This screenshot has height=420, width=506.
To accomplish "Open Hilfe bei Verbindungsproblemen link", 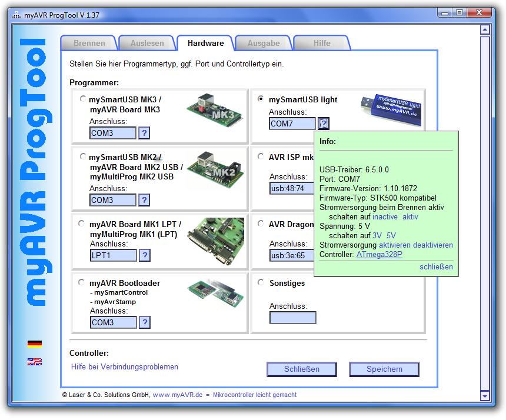I will coord(124,366).
